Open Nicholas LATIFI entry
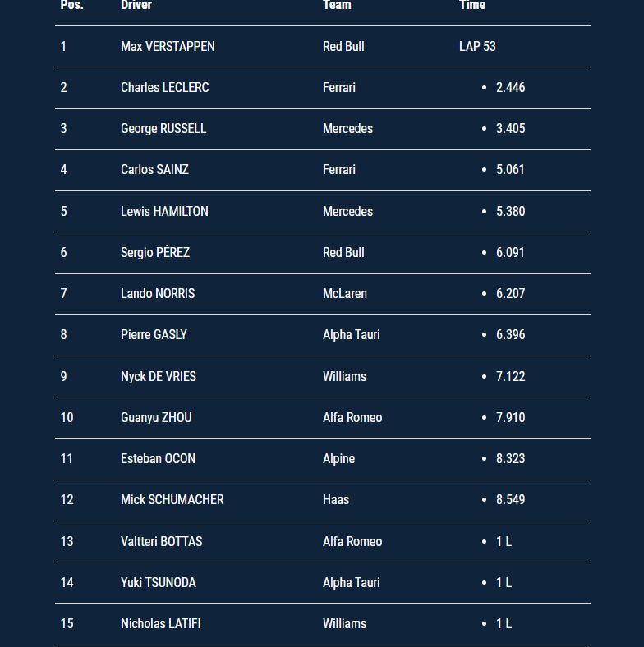644x647 pixels. [x=160, y=623]
